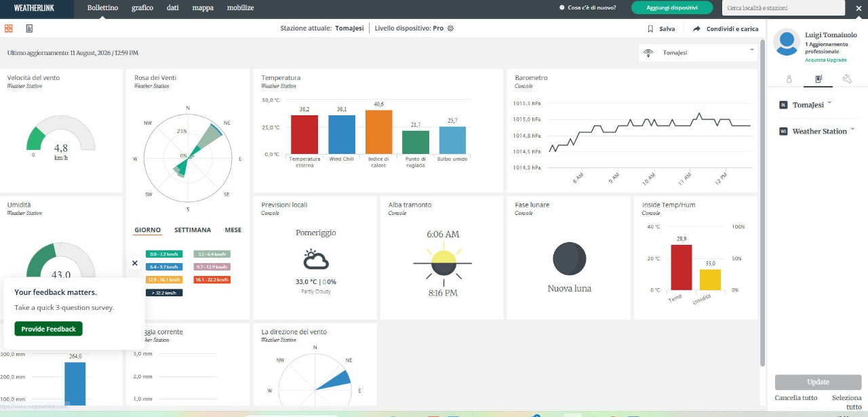Click the user avatar picture
868x417 pixels.
(x=787, y=43)
